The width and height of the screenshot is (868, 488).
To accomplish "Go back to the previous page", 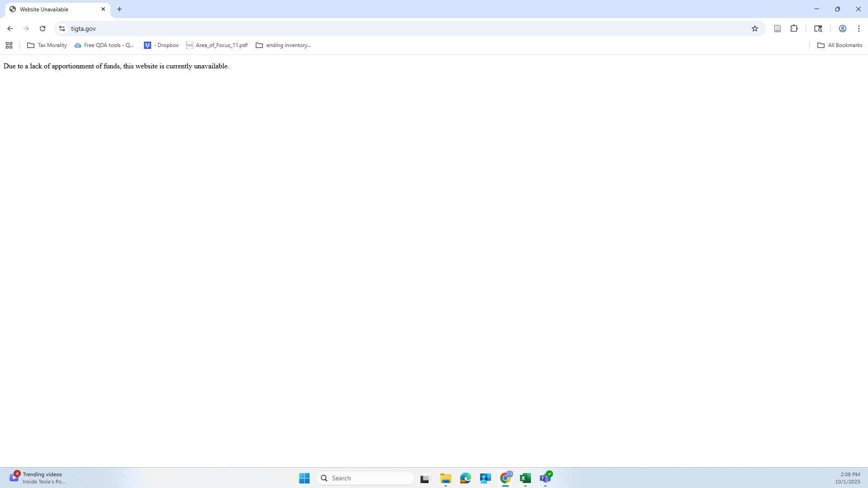I will tap(10, 29).
